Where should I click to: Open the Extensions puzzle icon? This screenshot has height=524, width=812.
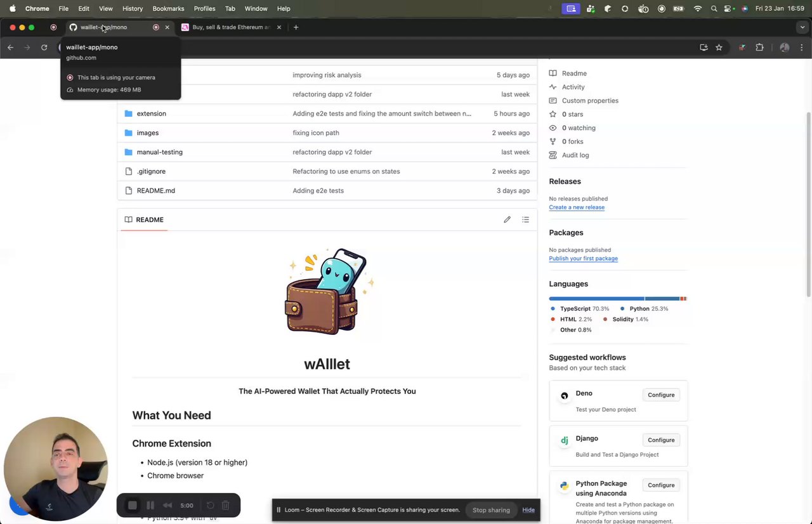tap(759, 47)
